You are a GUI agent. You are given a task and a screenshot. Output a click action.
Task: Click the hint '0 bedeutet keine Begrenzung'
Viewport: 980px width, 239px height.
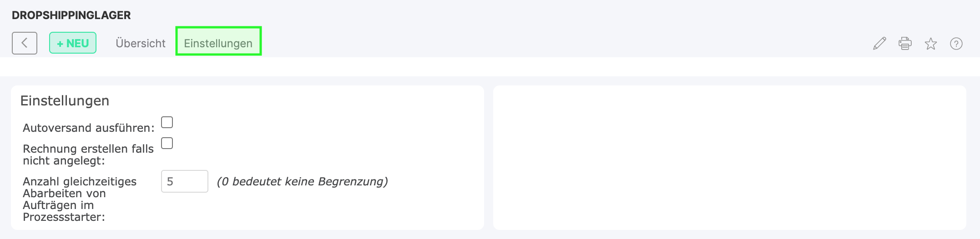[303, 181]
